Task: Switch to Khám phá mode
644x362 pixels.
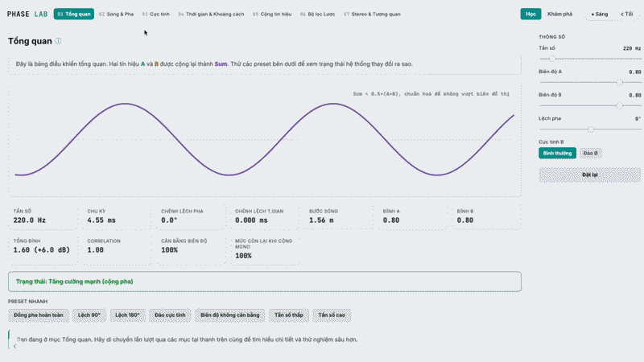Action: [559, 14]
